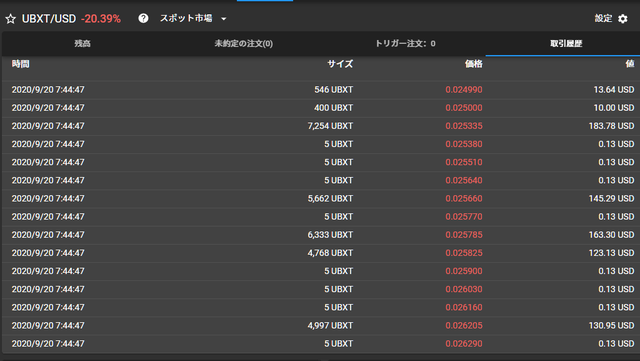This screenshot has height=361, width=640.
Task: Click the サイズ column header
Action: pos(340,64)
